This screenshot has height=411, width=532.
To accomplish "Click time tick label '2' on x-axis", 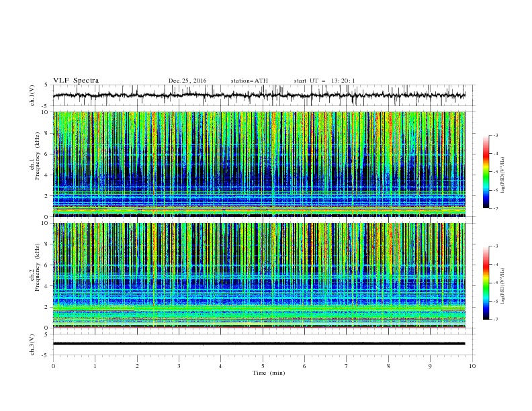I will click(137, 366).
